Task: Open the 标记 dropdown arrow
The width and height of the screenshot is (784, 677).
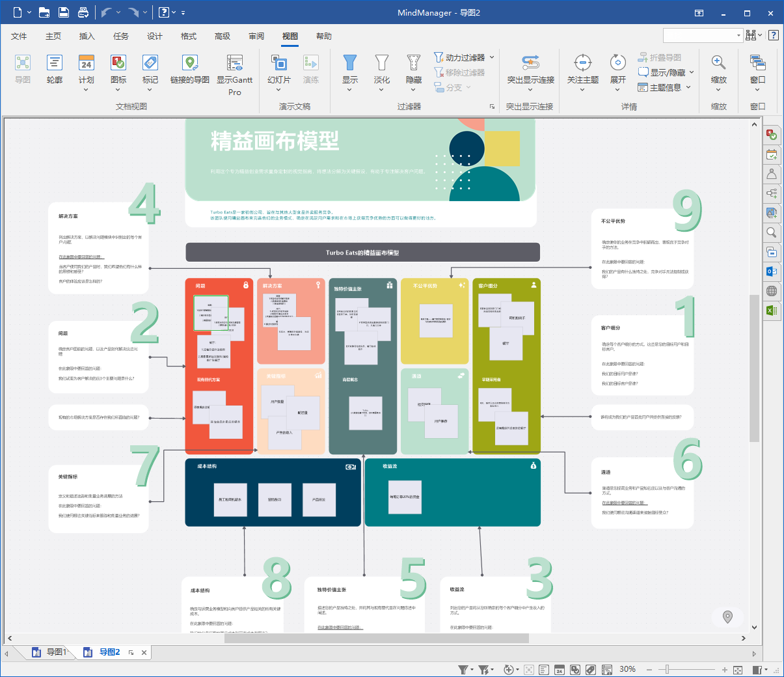Action: click(150, 90)
